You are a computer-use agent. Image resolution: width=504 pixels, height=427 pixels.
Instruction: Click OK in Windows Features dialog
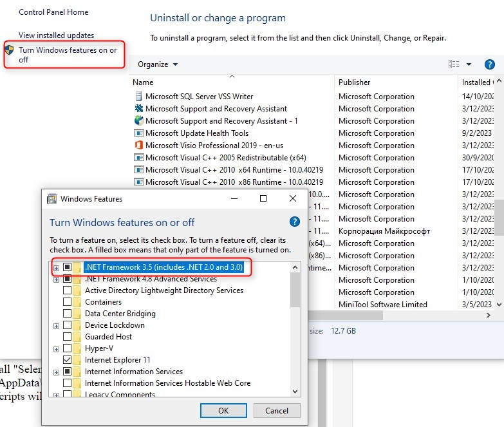[223, 411]
